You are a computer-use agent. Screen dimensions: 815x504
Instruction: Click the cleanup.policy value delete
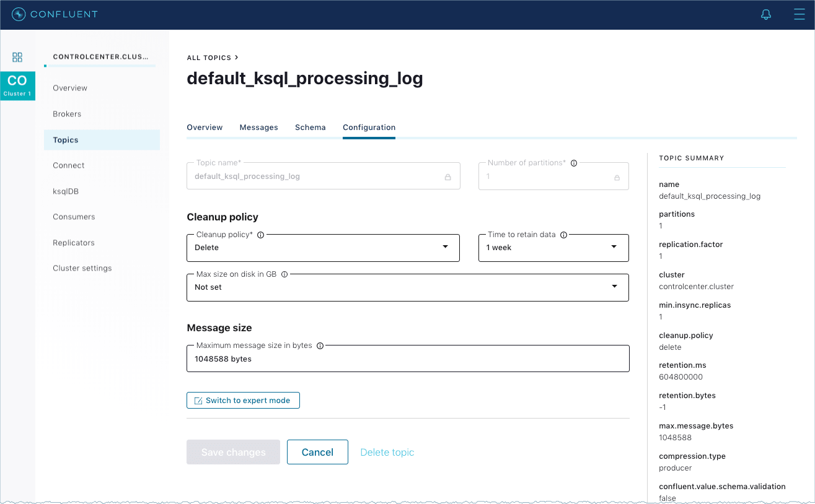[x=670, y=347]
